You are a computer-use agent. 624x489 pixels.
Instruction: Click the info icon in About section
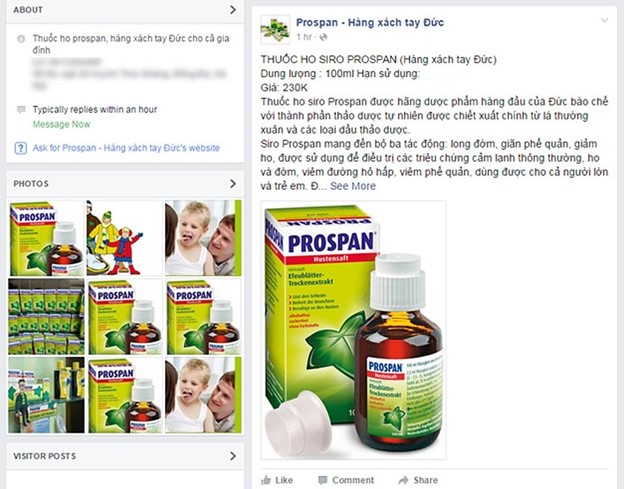point(21,39)
